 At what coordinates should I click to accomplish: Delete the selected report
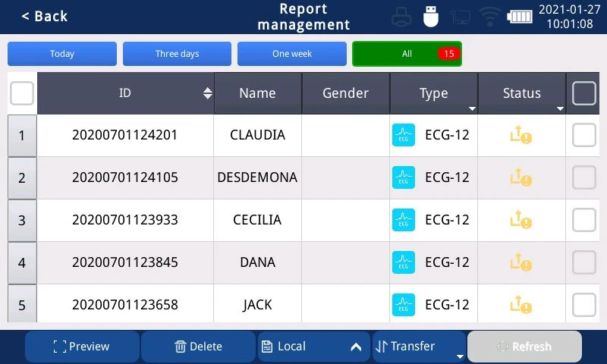[x=198, y=347]
